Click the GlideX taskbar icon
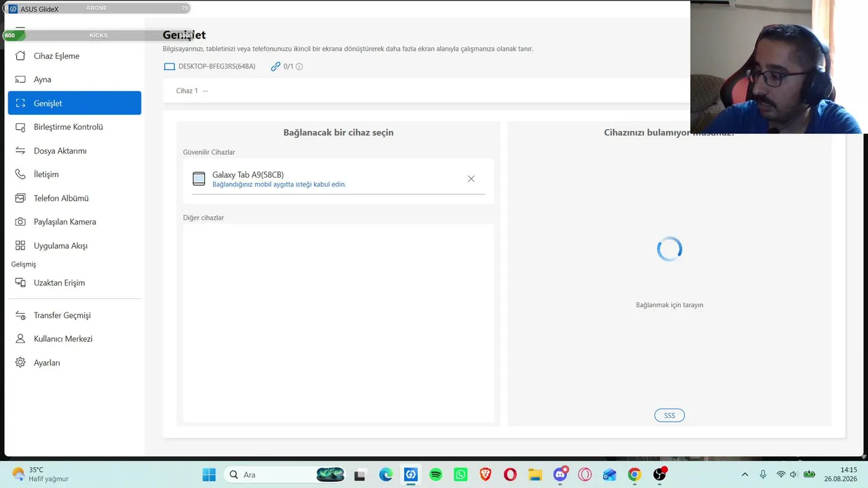This screenshot has width=868, height=488. click(410, 474)
